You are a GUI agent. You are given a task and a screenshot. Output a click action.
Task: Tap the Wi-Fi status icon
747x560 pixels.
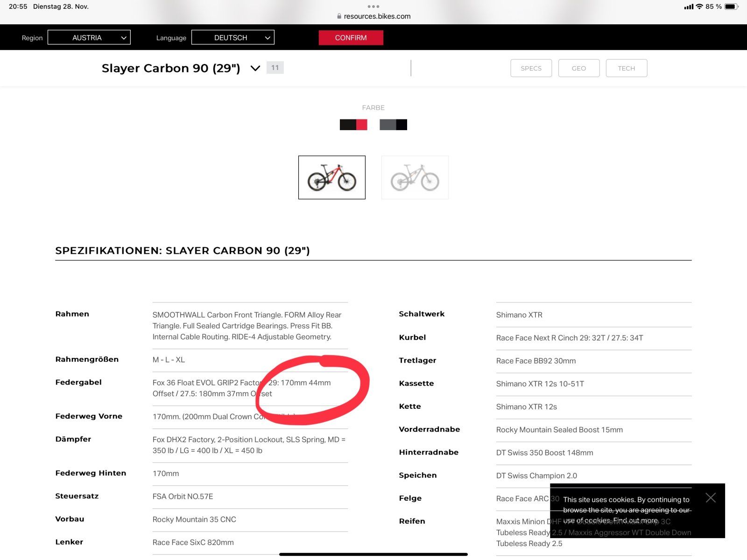click(699, 7)
